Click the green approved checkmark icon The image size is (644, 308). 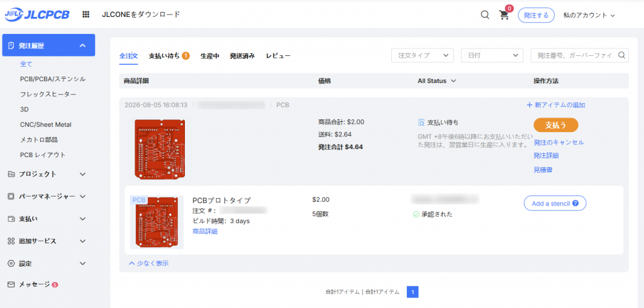pos(416,214)
